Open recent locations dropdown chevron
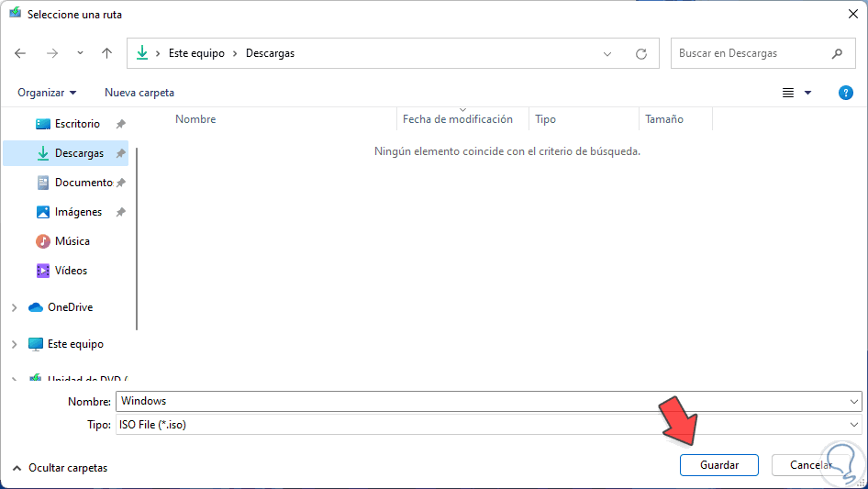Screen dimensions: 868x489 (x=80, y=53)
